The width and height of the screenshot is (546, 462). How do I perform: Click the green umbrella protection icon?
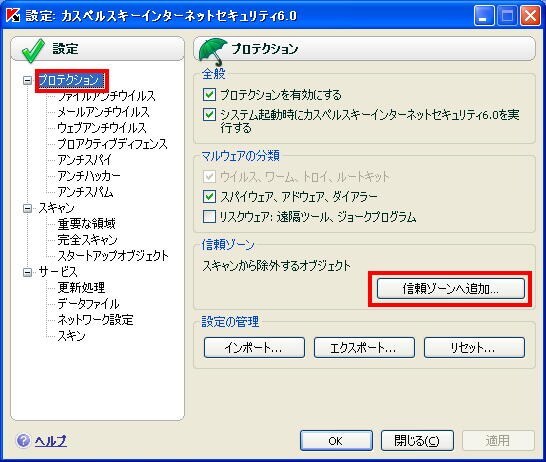212,52
